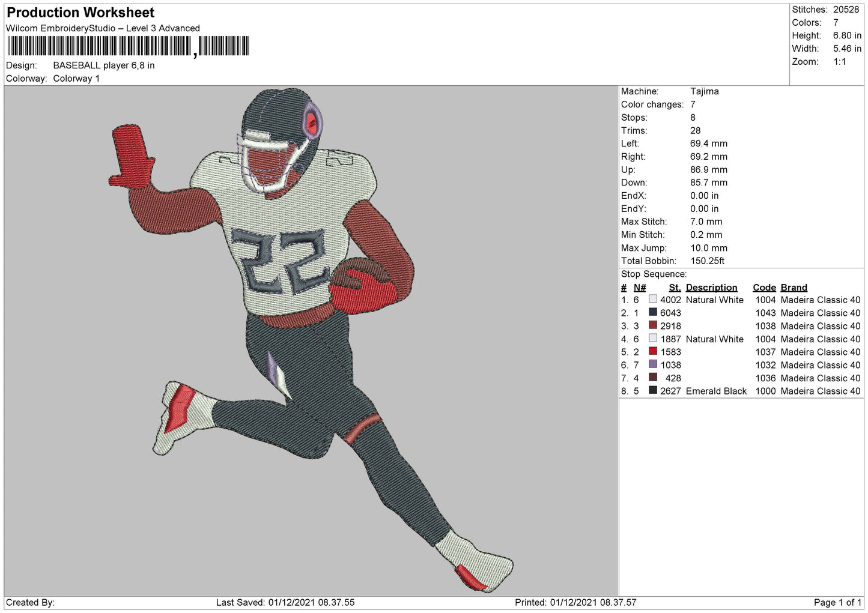868x613 pixels.
Task: Click the Natural White swatch beside 4002
Action: point(653,300)
